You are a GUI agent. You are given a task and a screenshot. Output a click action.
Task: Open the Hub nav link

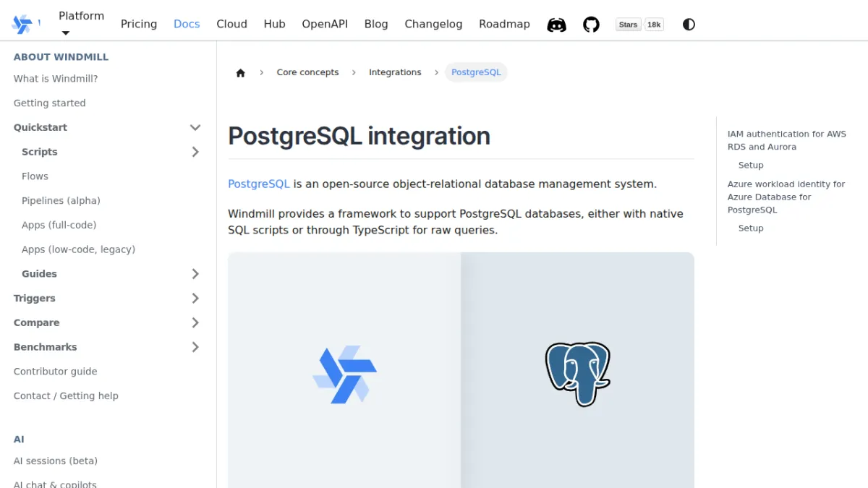274,24
